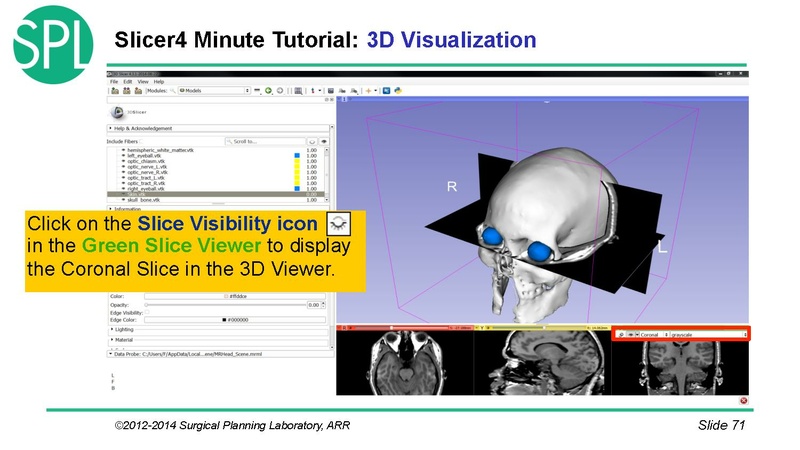Click the Scroll to... search field
The image size is (800, 450).
265,141
